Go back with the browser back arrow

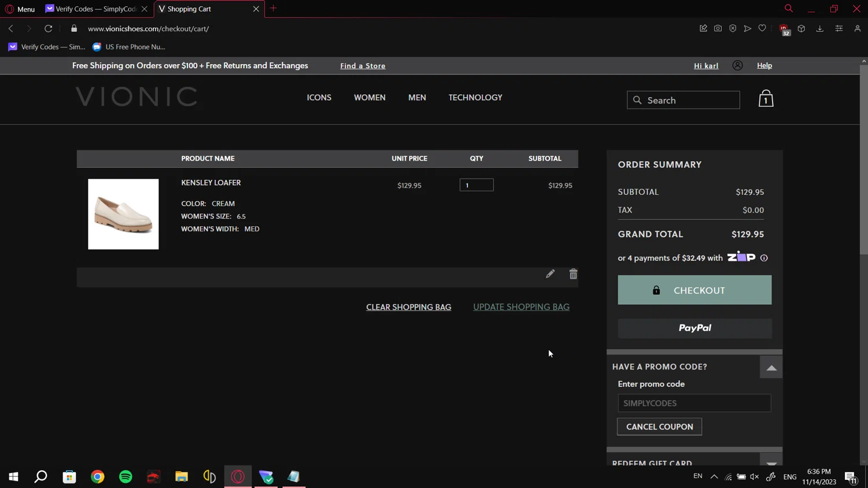point(11,28)
